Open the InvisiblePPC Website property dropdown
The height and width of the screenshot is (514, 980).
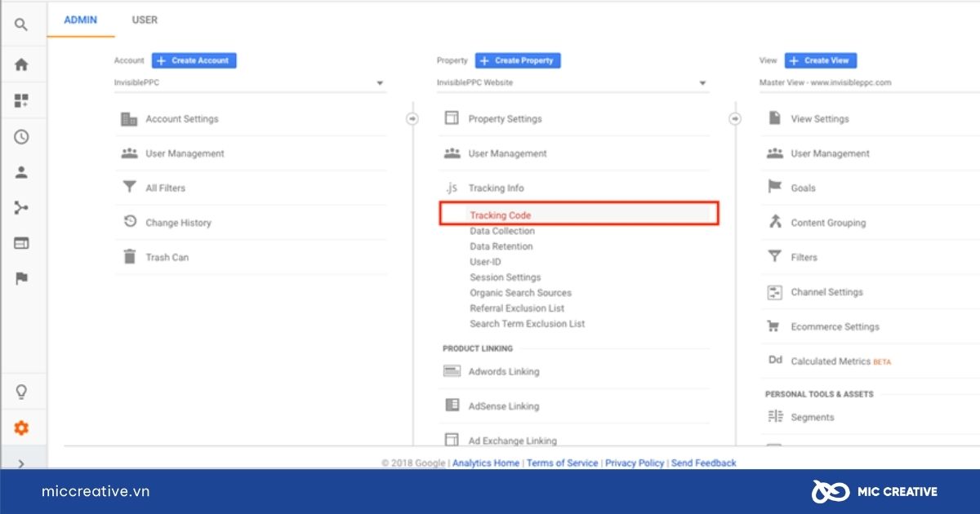pos(572,82)
